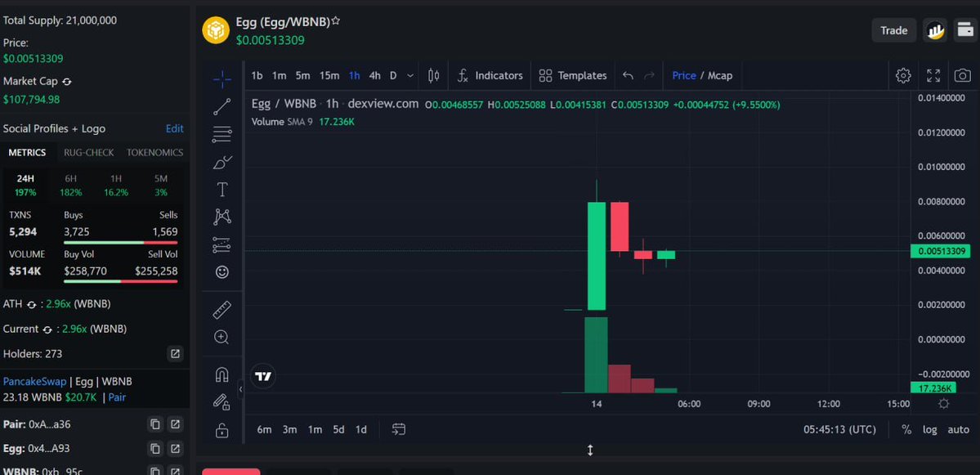The width and height of the screenshot is (980, 475).
Task: Open the TOKENOMICS tab
Action: 155,153
